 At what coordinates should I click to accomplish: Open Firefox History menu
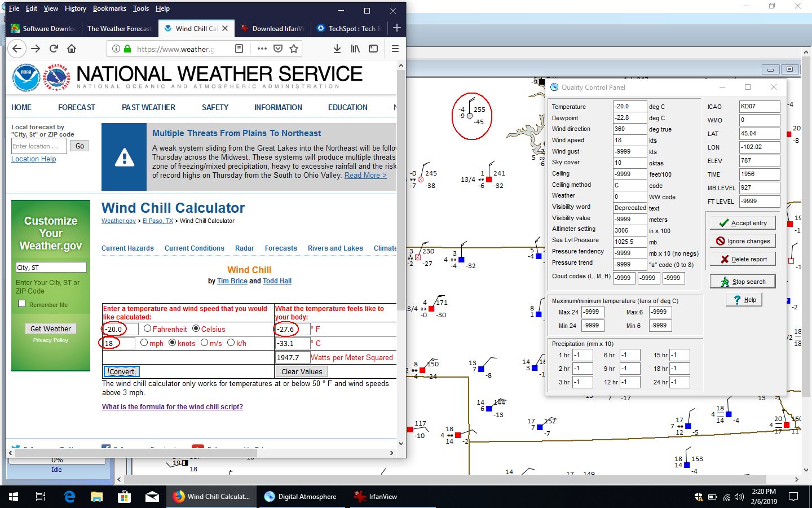point(76,8)
